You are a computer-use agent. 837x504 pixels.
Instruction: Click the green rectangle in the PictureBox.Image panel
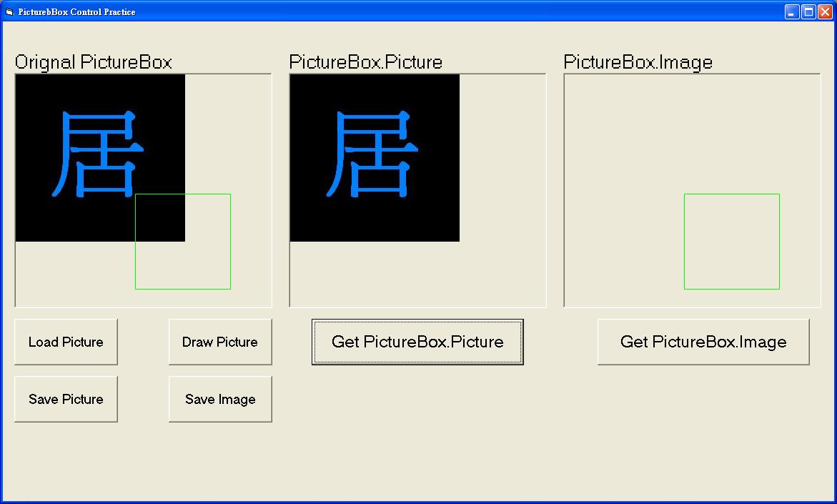(732, 241)
